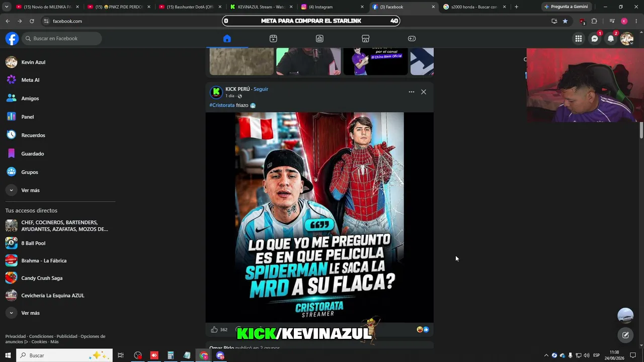Open the El Chino Risas reel thumbnail
Image resolution: width=644 pixels, height=362 pixels.
tap(376, 61)
